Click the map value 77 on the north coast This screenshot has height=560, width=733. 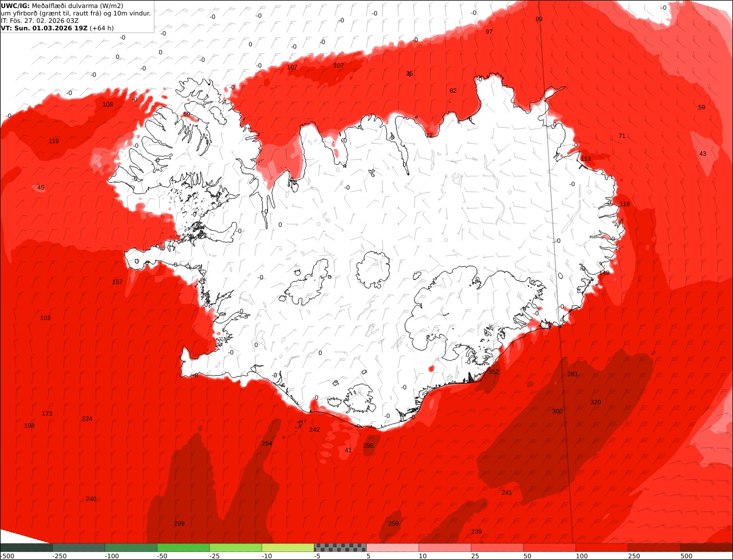pyautogui.click(x=429, y=136)
